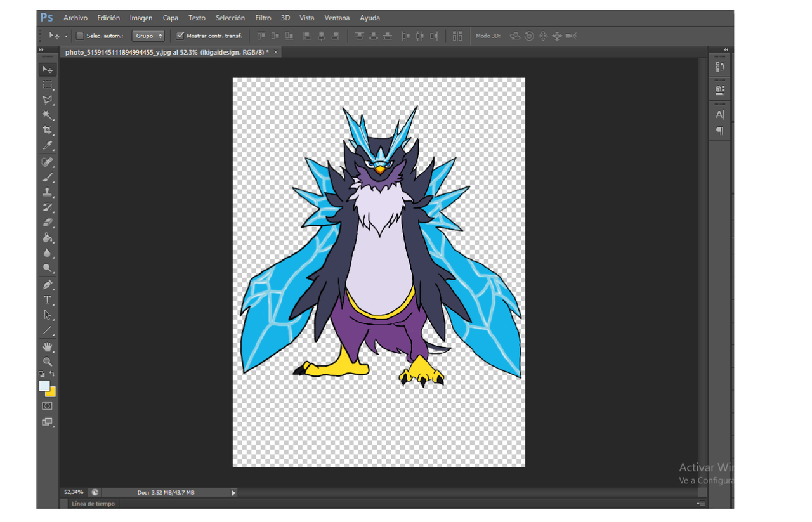Image resolution: width=812 pixels, height=522 pixels.
Task: Open the Texto menu
Action: [x=197, y=18]
